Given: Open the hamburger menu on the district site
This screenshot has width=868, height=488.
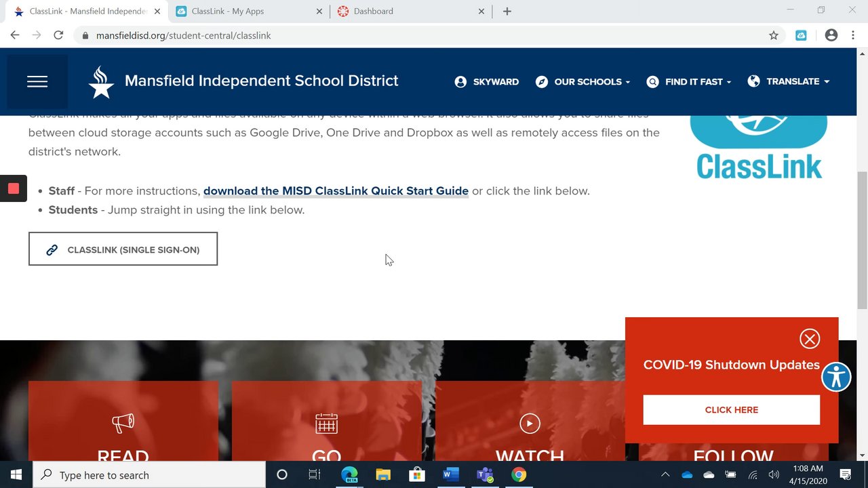Looking at the screenshot, I should coord(37,81).
